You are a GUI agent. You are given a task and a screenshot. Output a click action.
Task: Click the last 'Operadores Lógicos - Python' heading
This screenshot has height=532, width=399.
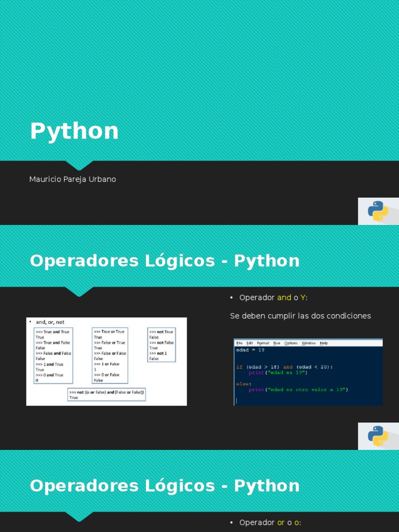[165, 486]
